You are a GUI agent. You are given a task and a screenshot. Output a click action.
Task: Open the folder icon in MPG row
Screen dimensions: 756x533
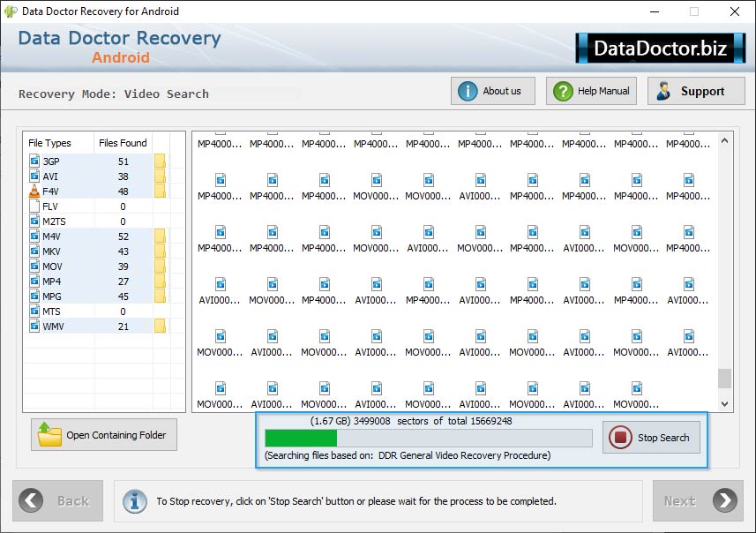pos(160,296)
